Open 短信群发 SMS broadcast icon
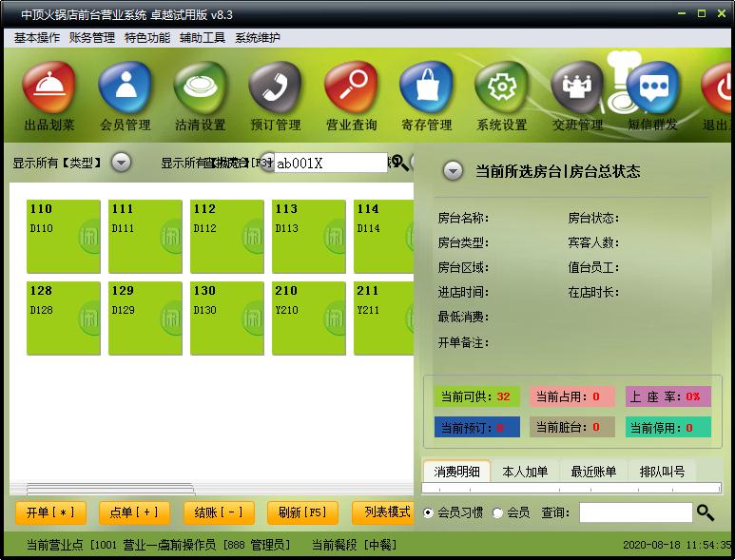This screenshot has height=560, width=735. click(x=652, y=87)
